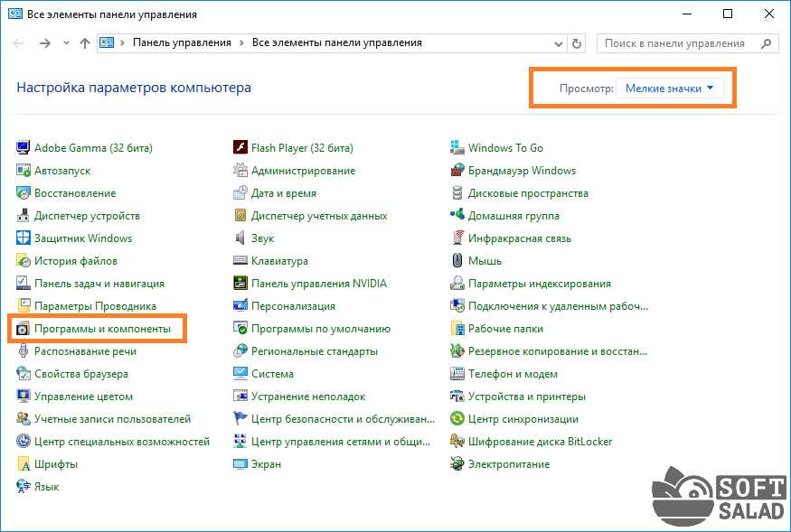
Task: Click the Программы и компоненты icon
Action: [24, 329]
